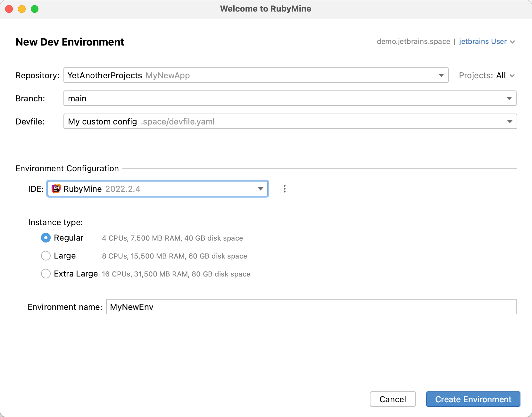Image resolution: width=532 pixels, height=417 pixels.
Task: Open the three-dot options menu beside the IDE dropdown
Action: tap(284, 189)
